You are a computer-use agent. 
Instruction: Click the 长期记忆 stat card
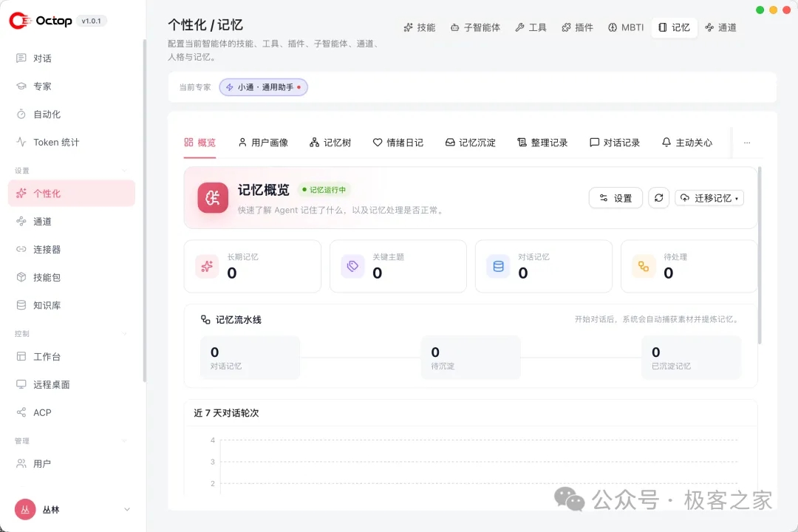[253, 266]
